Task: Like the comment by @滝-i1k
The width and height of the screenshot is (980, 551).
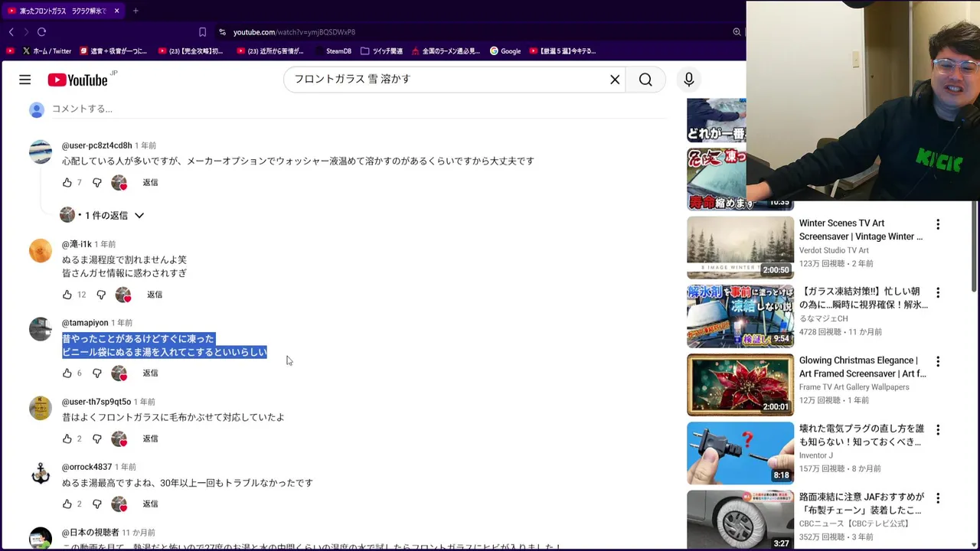Action: (x=67, y=295)
